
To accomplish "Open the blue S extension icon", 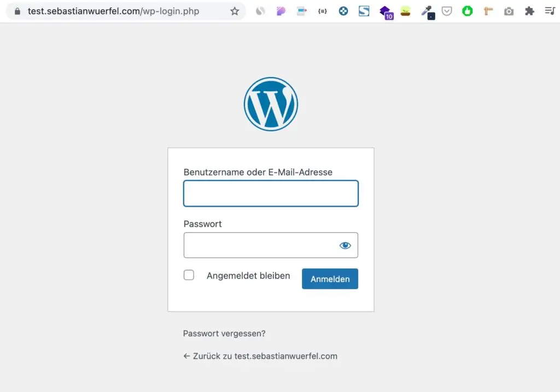I will pos(364,11).
